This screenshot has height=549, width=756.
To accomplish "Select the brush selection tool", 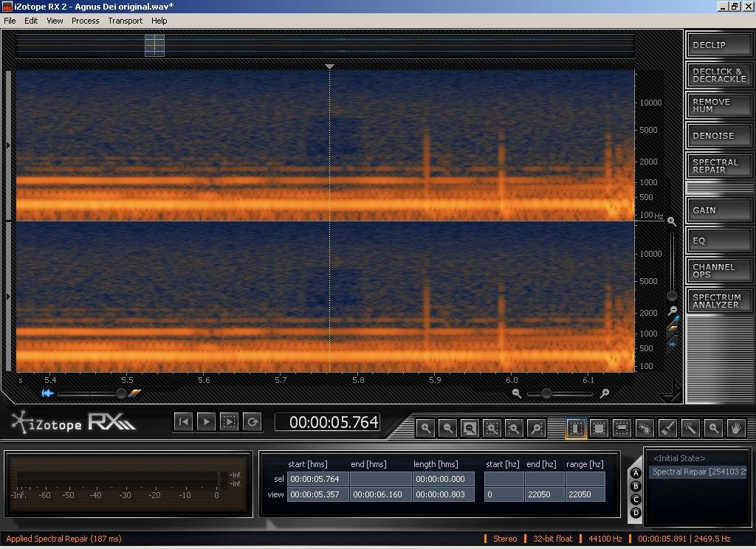I will [667, 428].
